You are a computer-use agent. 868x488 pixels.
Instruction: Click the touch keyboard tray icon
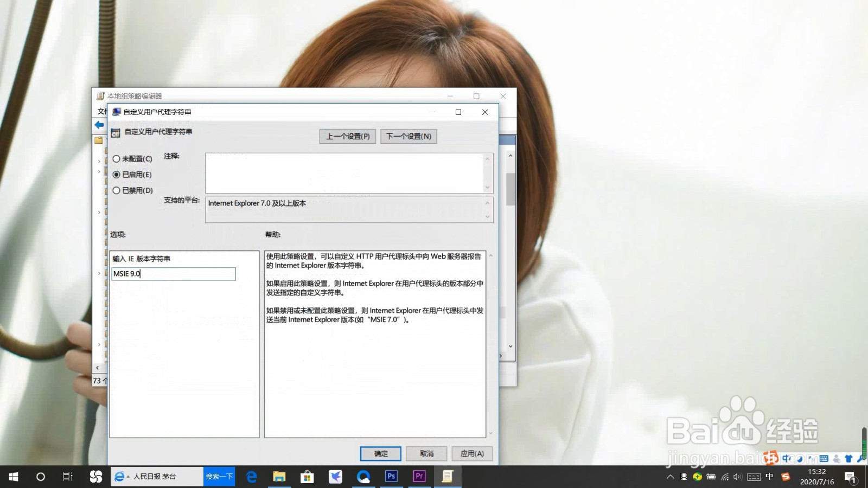pyautogui.click(x=754, y=477)
